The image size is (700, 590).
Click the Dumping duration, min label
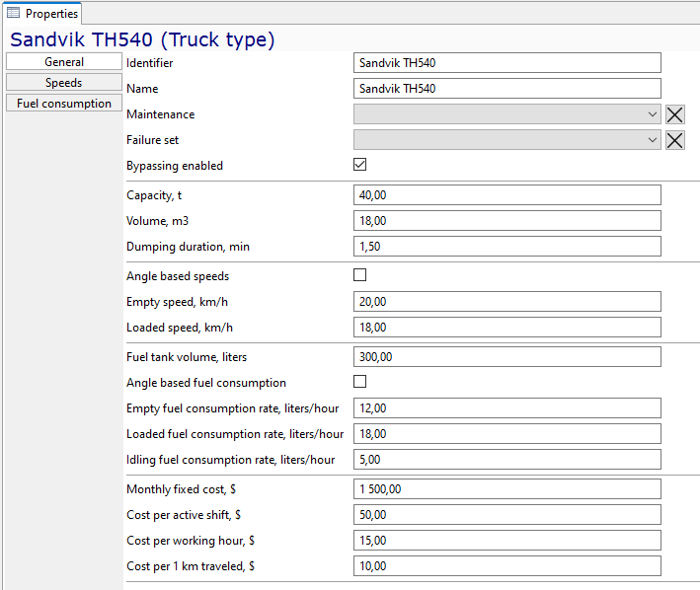point(188,247)
